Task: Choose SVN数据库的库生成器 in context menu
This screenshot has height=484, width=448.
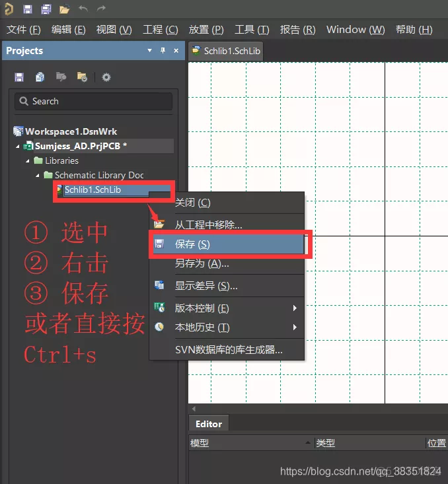Action: [x=227, y=350]
